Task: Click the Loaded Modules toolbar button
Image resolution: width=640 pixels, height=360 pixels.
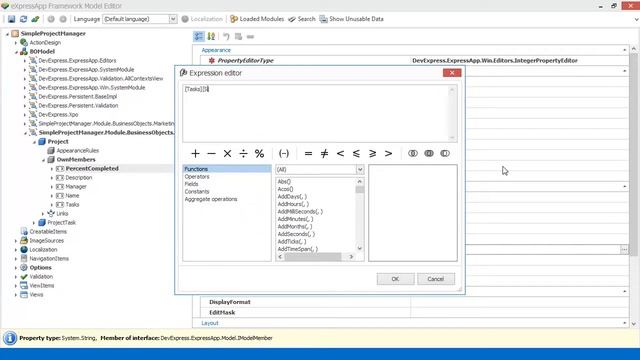Action: pyautogui.click(x=257, y=19)
